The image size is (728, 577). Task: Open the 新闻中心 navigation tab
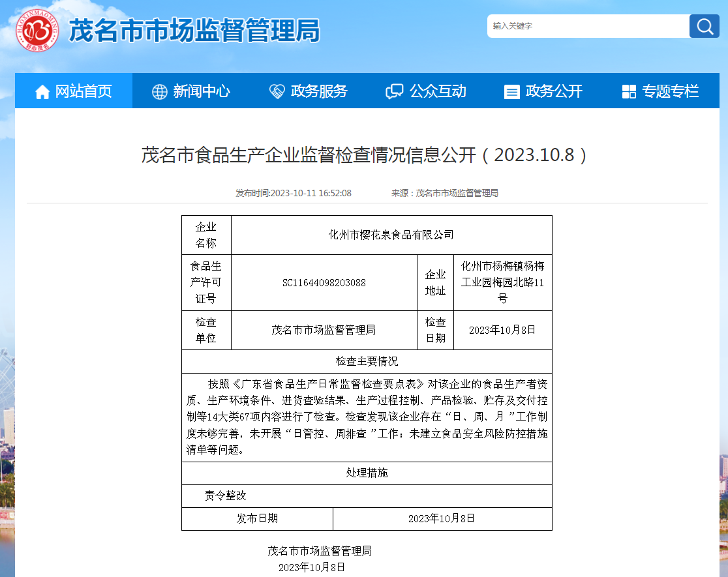pos(191,91)
